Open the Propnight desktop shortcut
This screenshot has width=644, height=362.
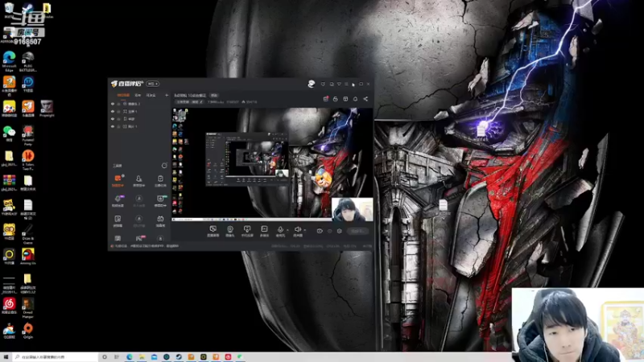47,109
